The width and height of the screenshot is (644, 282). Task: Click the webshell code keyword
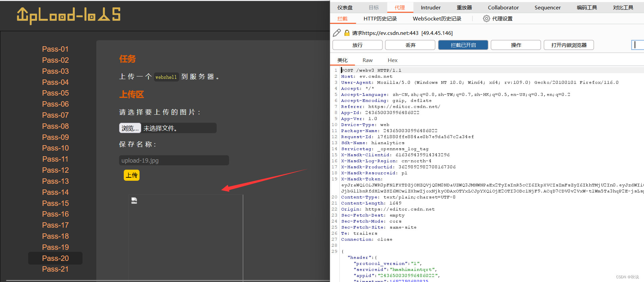tap(166, 77)
